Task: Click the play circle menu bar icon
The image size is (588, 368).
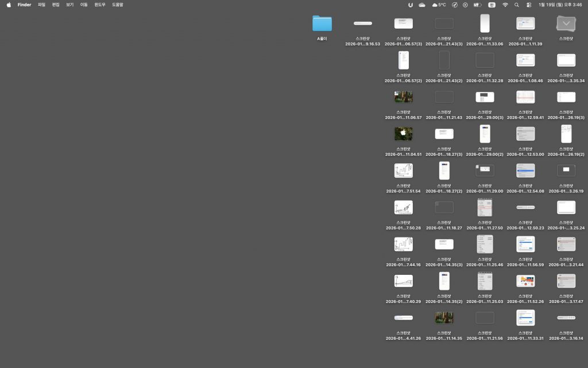Action: [465, 5]
